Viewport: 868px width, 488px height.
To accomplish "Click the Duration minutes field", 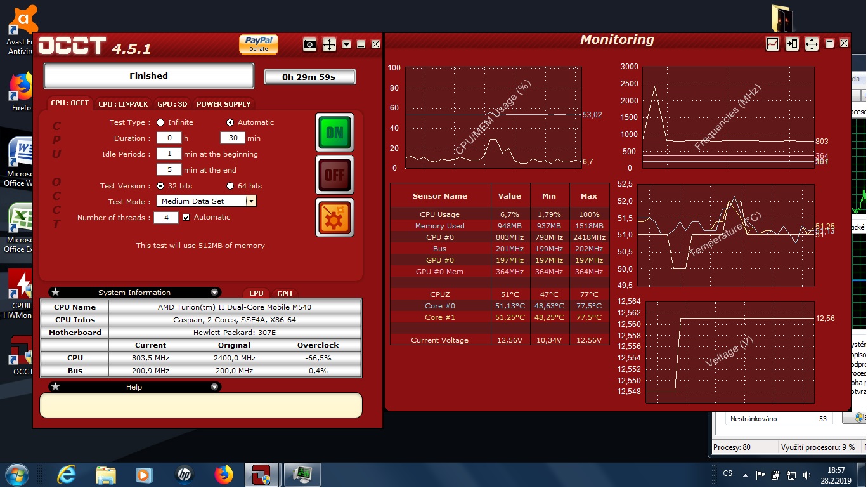I will [233, 138].
